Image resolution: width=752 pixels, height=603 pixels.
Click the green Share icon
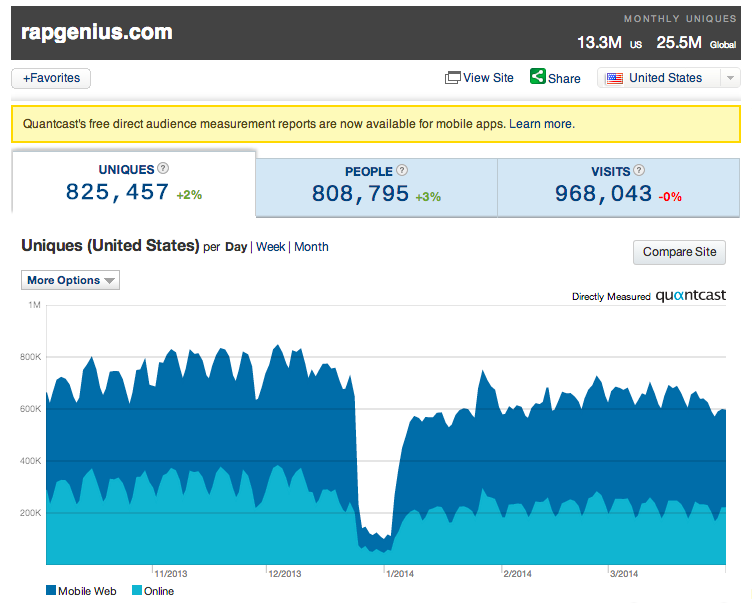538,76
